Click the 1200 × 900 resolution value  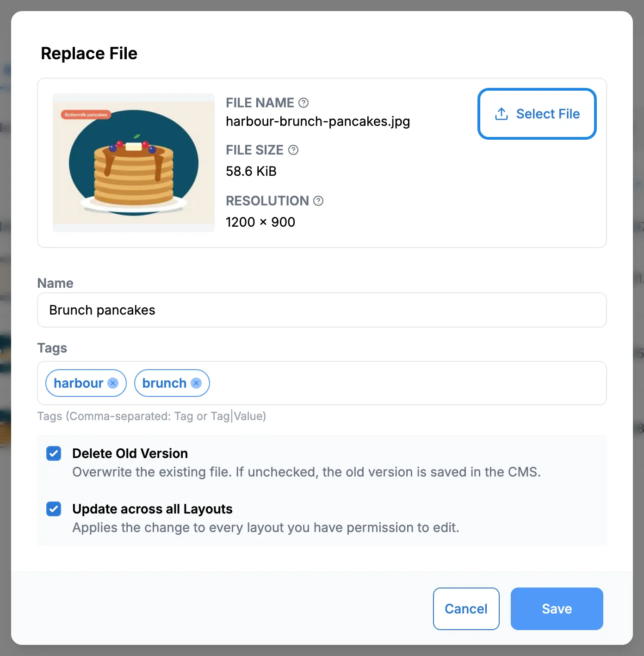pos(260,222)
